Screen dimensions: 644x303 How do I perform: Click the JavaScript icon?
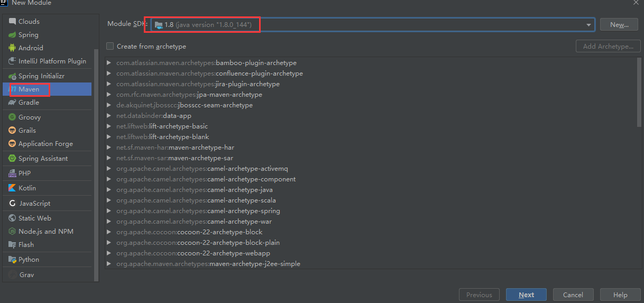click(13, 204)
